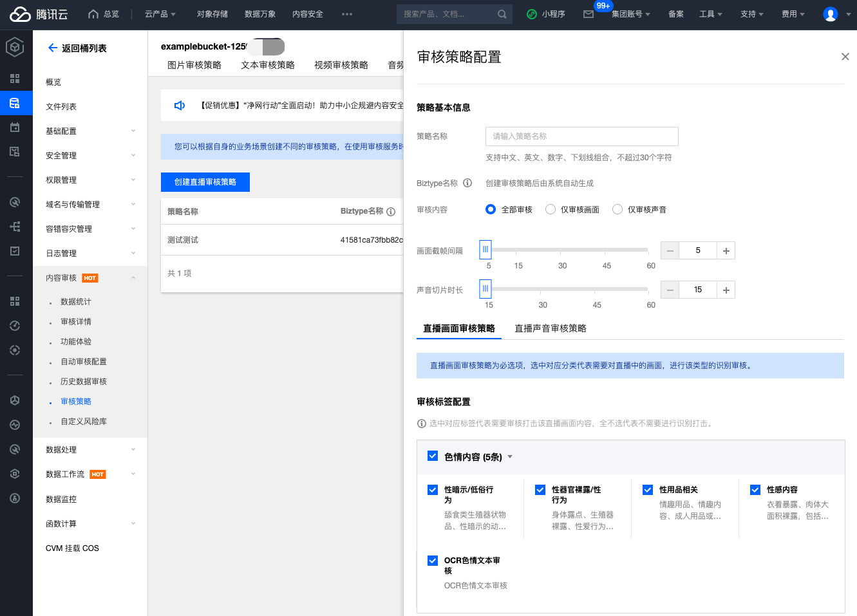
Task: Open the 集团账号 dropdown
Action: coord(631,14)
